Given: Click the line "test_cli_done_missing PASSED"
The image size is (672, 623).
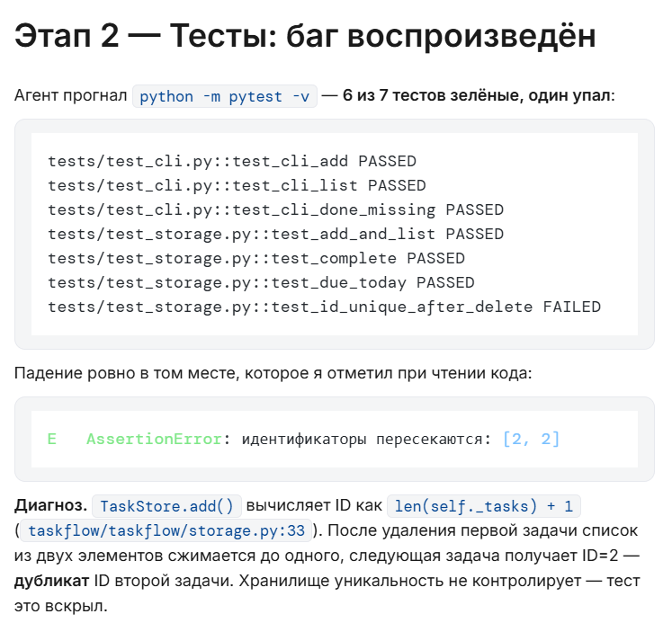Looking at the screenshot, I should (275, 209).
